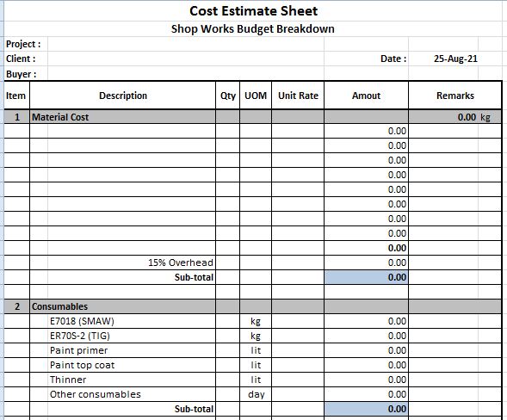Select the day UOM for Other consumables
Image resolution: width=507 pixels, height=420 pixels.
click(x=256, y=394)
